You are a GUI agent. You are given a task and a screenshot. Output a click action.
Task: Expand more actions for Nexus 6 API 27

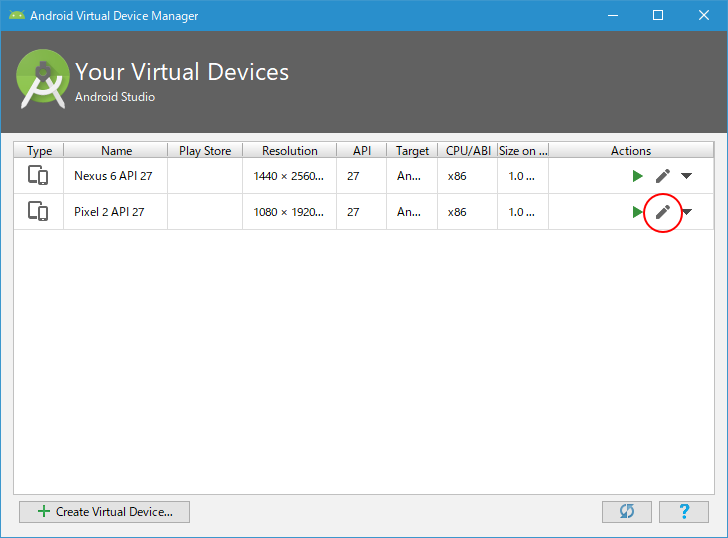click(686, 176)
